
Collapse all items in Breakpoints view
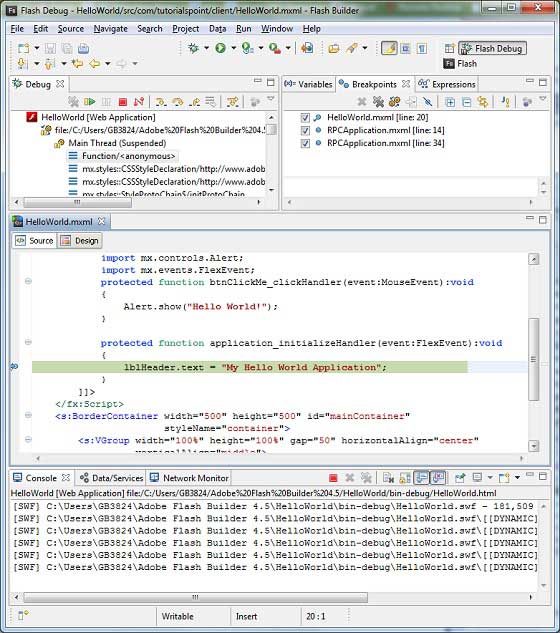point(466,102)
